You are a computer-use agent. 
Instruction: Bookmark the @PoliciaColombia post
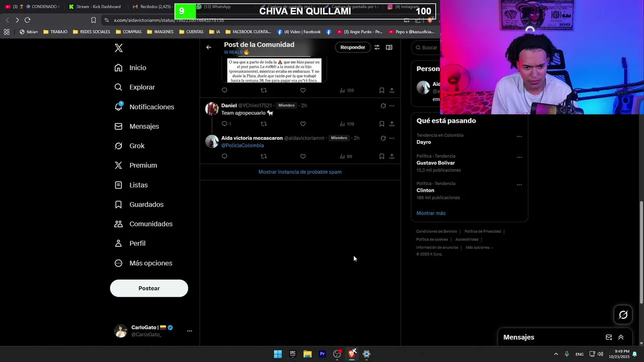[x=381, y=156]
